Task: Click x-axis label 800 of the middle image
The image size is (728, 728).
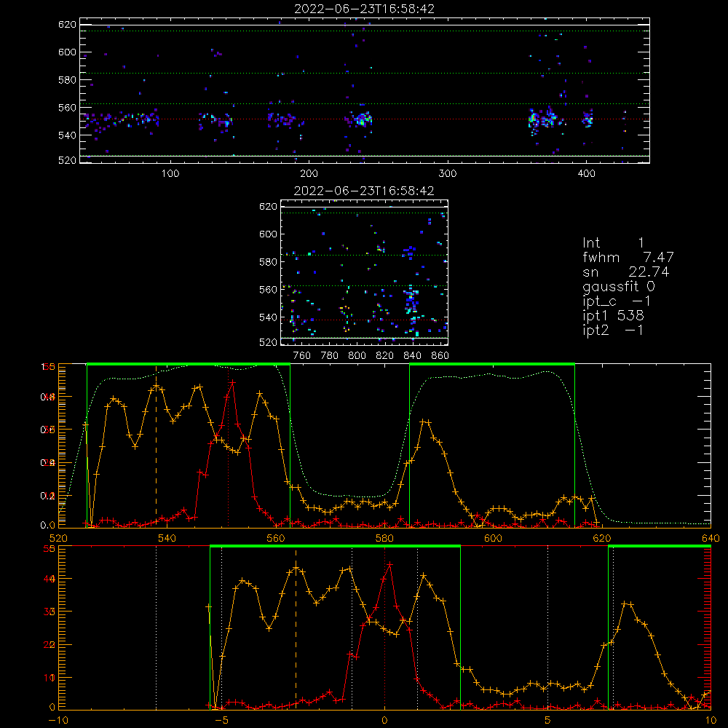Action: [x=357, y=356]
